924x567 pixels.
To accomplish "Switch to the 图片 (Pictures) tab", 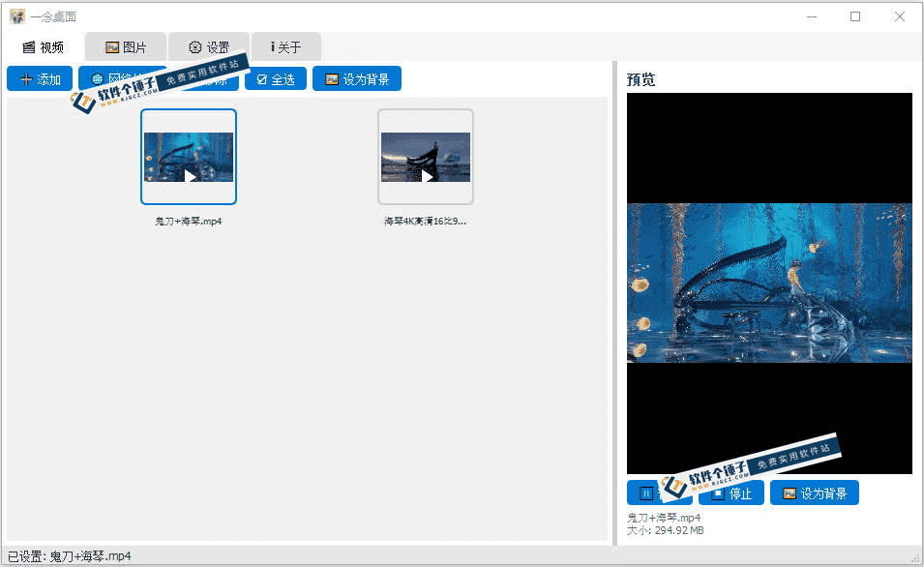I will [x=125, y=45].
